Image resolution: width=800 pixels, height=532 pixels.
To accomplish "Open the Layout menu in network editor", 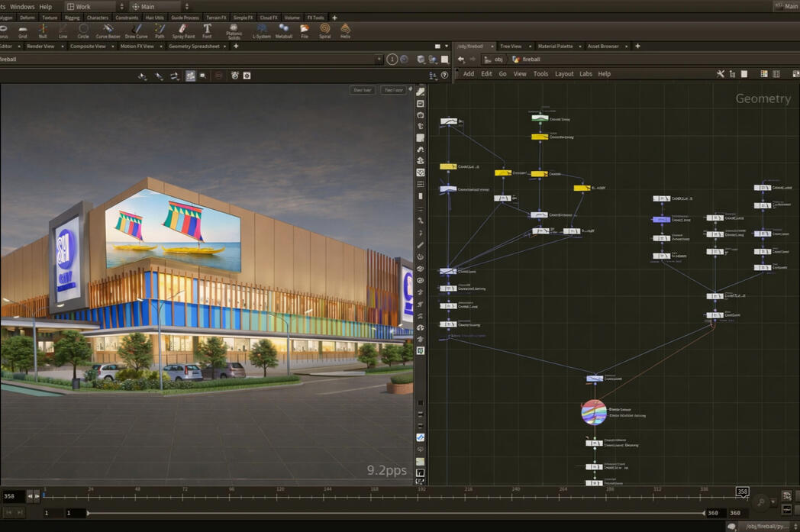I will point(564,74).
